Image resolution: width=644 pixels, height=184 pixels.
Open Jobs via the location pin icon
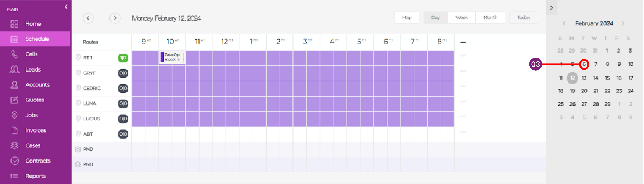click(15, 115)
